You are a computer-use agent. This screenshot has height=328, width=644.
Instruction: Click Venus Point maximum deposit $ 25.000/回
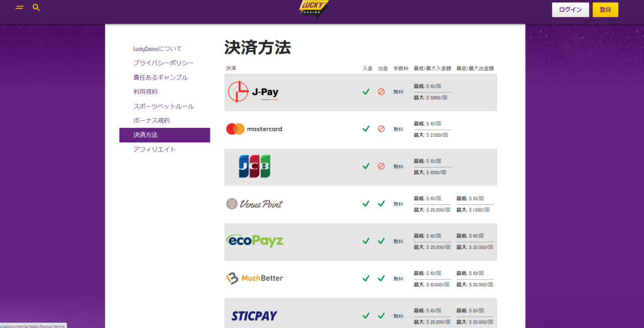pos(432,210)
